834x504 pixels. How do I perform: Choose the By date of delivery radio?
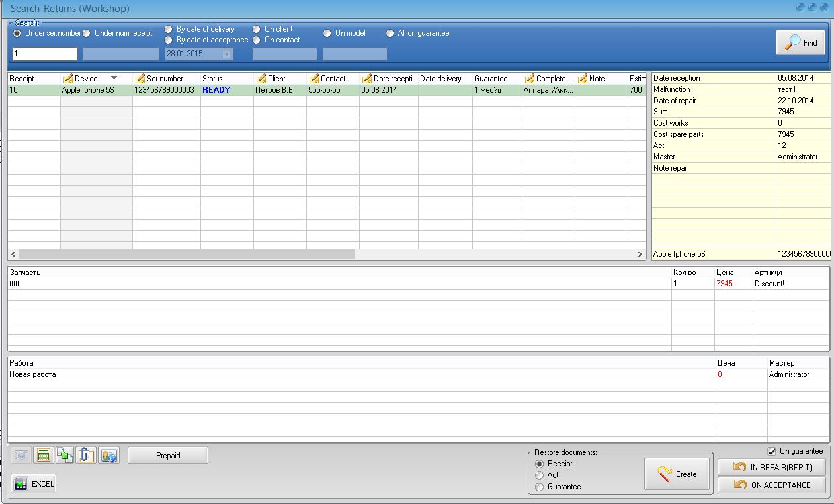(169, 30)
